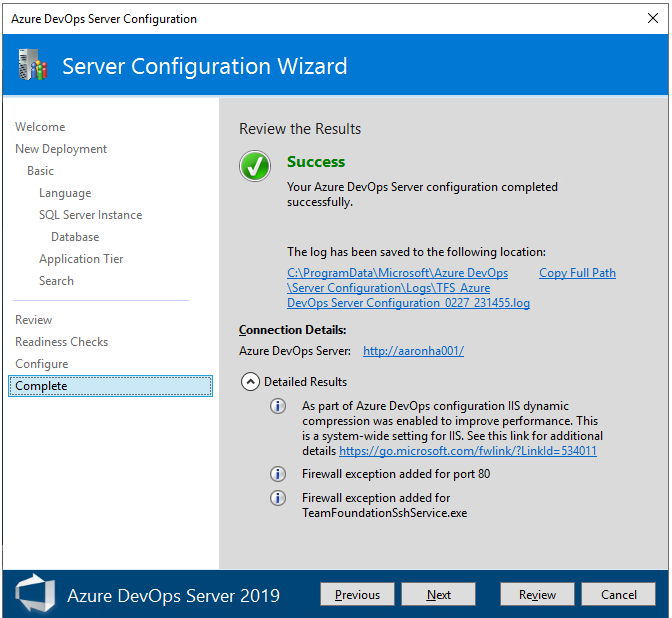672x618 pixels.
Task: Click the green success checkmark icon
Action: tap(255, 166)
